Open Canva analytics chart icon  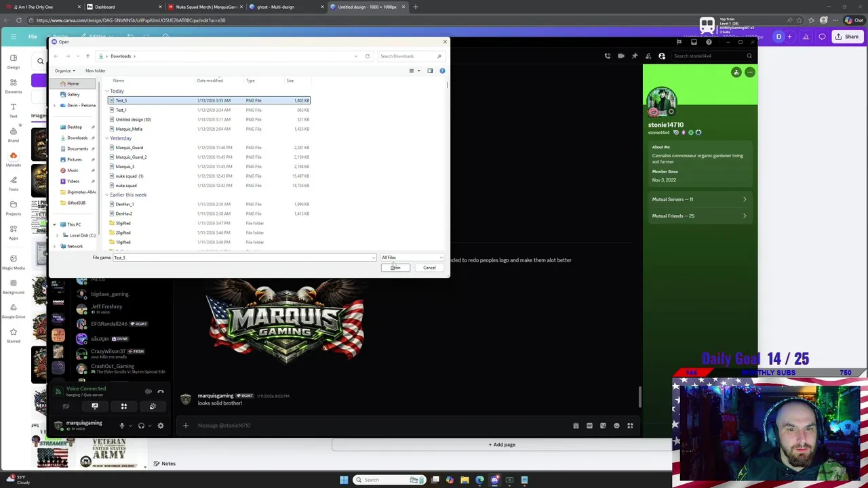pos(806,37)
